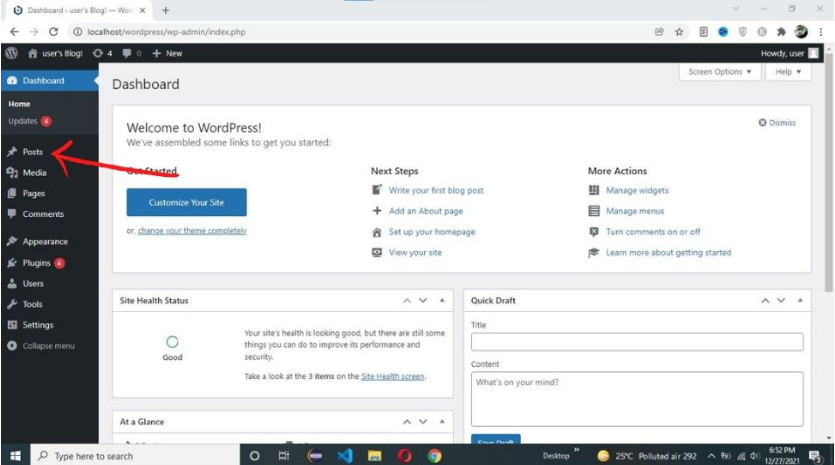This screenshot has width=835, height=465.
Task: Click the share page icon
Action: (x=659, y=32)
